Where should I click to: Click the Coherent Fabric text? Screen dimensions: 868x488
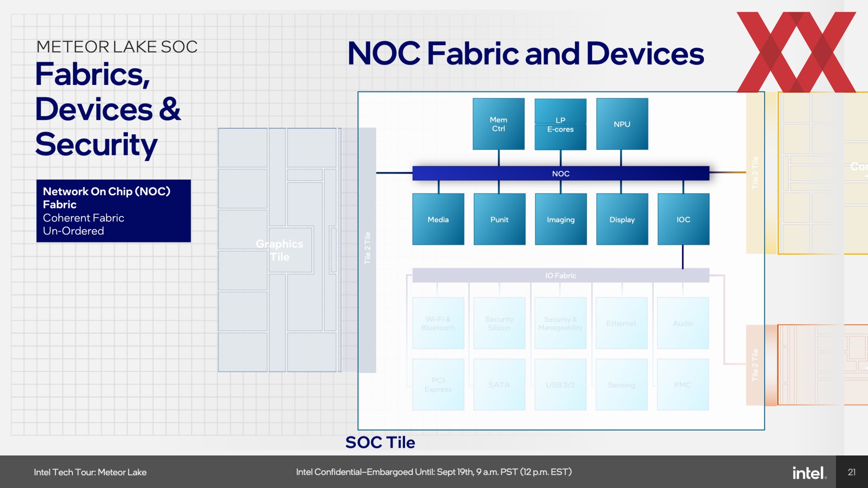(x=84, y=218)
